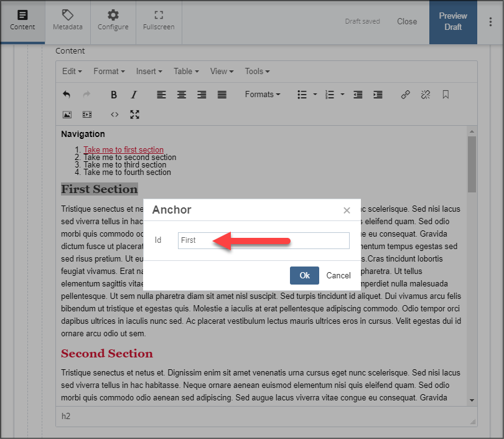Click the Redo arrow icon

(x=86, y=95)
